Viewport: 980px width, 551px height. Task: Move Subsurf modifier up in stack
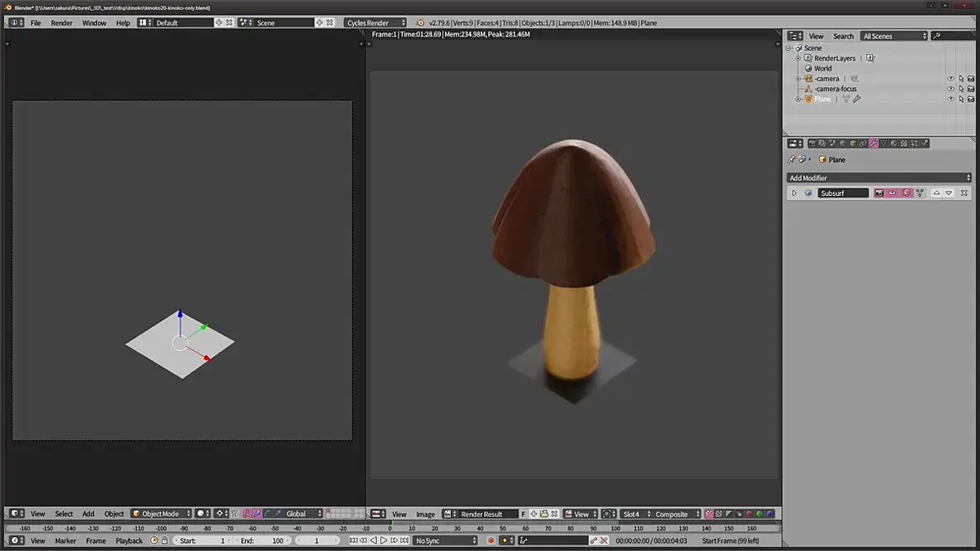[937, 193]
